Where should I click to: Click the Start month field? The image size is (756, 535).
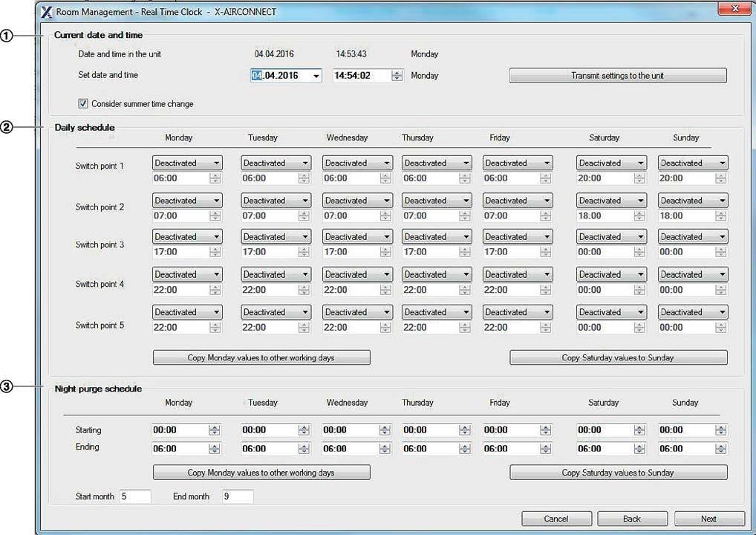[x=135, y=496]
